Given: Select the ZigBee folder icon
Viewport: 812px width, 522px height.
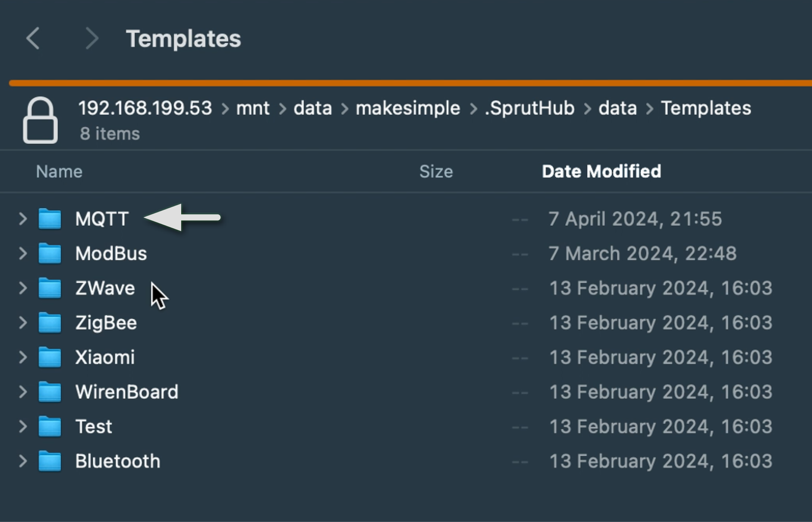Looking at the screenshot, I should [x=50, y=323].
